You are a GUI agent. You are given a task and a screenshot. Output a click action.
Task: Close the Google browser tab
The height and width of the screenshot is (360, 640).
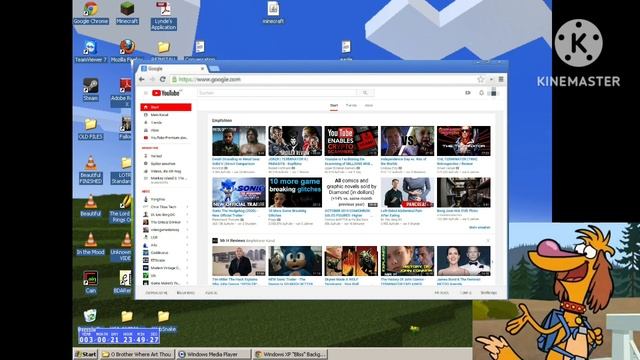(x=202, y=69)
